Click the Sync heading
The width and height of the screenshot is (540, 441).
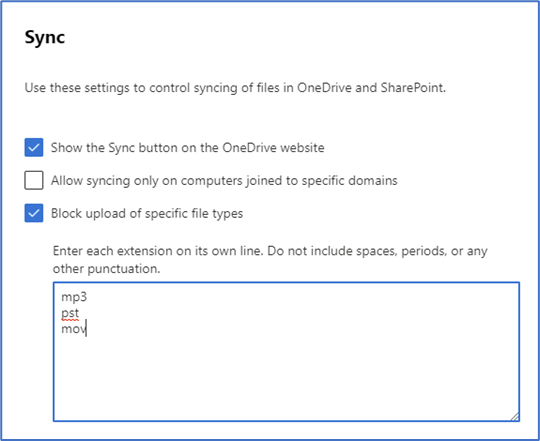tap(45, 37)
